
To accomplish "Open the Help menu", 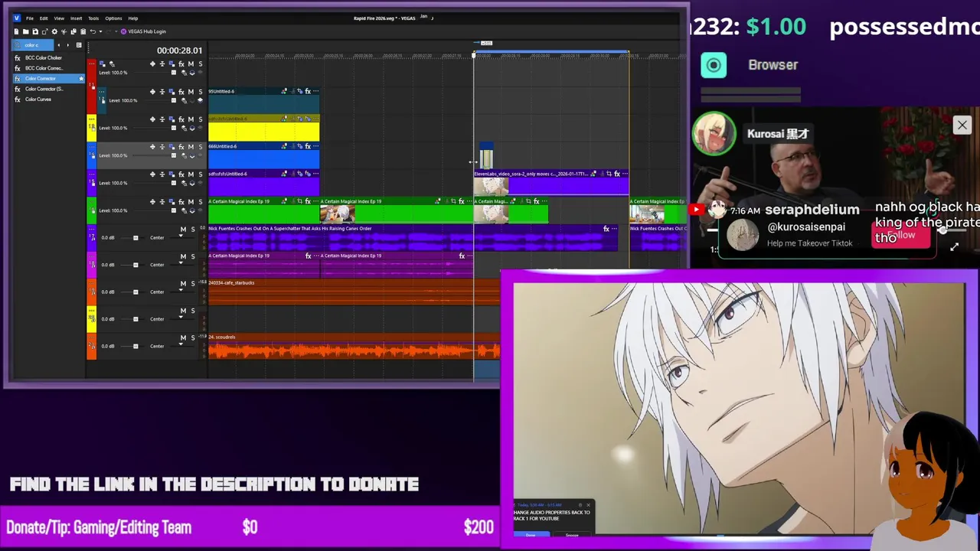I will (133, 18).
